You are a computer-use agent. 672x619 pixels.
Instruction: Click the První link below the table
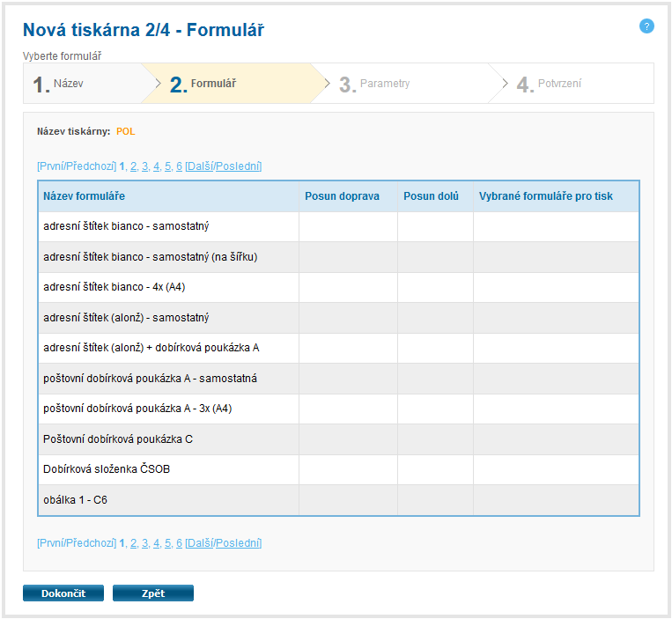coord(52,543)
